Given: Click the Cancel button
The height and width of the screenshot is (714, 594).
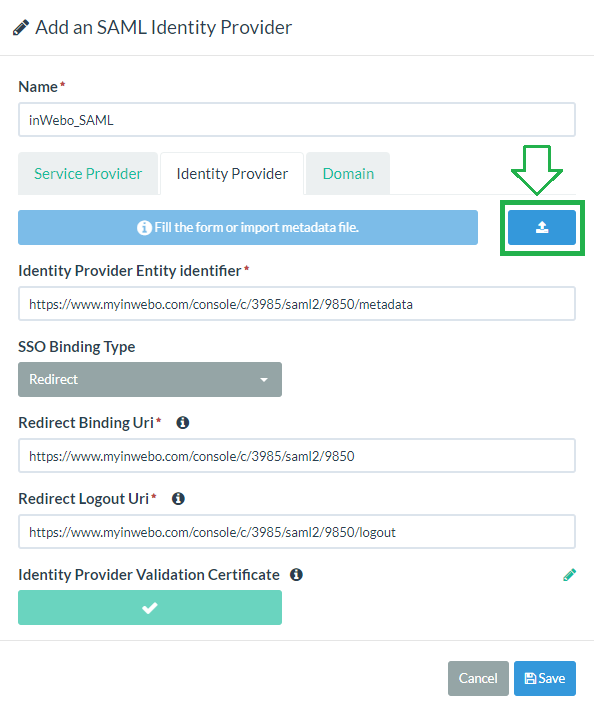Looking at the screenshot, I should point(478,678).
